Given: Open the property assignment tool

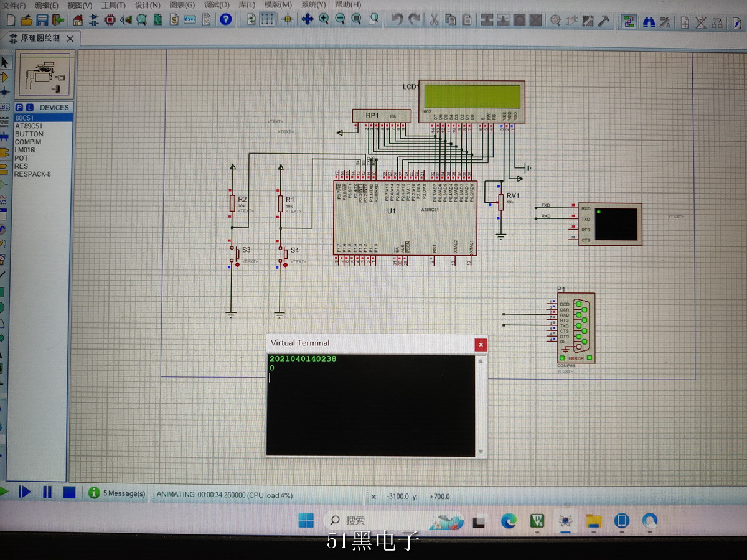Looking at the screenshot, I should pyautogui.click(x=665, y=22).
